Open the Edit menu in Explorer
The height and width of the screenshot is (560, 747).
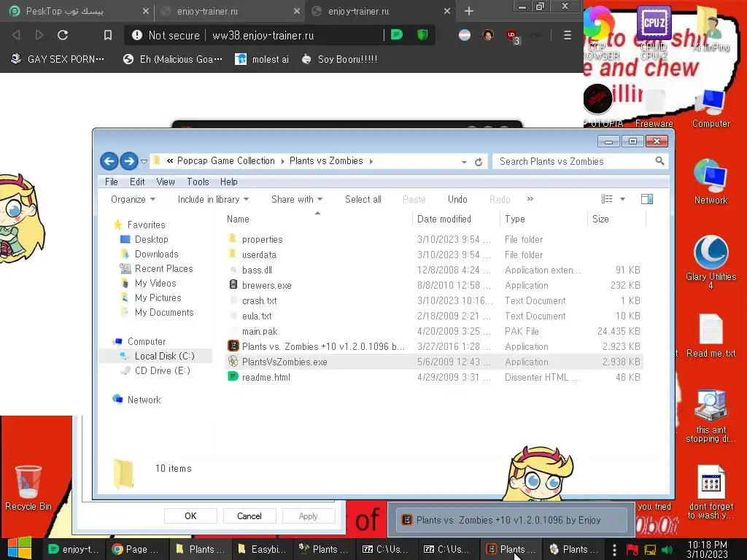(x=137, y=182)
